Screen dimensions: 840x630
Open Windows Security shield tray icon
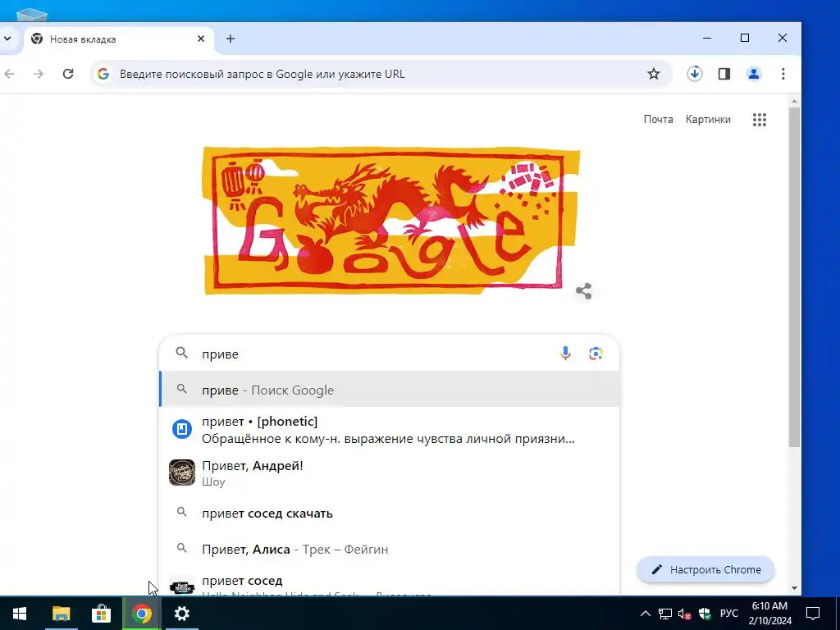(x=705, y=614)
